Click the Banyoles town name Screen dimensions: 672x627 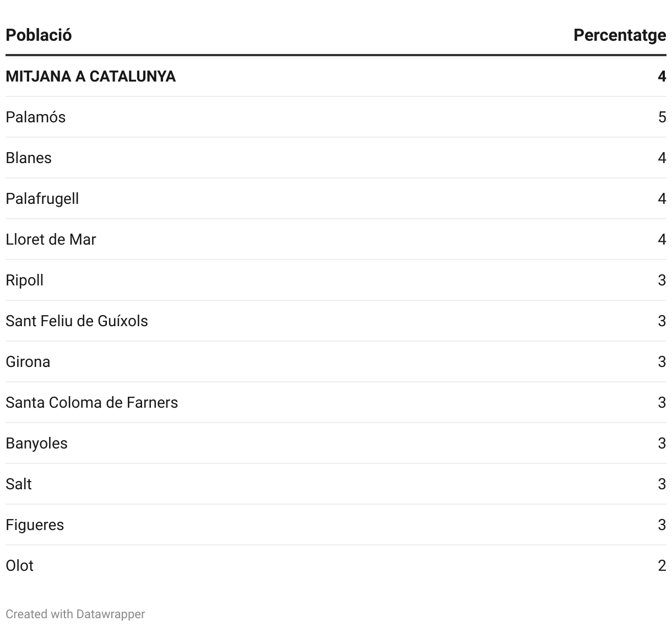(x=36, y=443)
